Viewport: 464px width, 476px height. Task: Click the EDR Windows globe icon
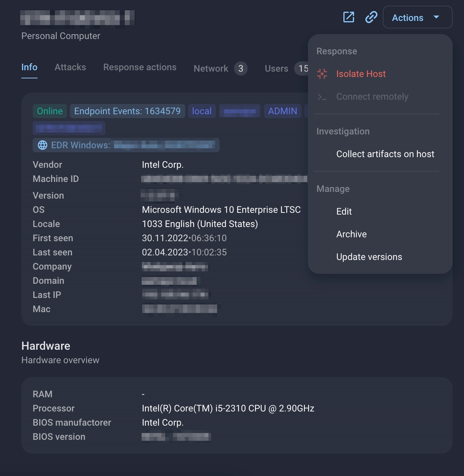[x=43, y=145]
